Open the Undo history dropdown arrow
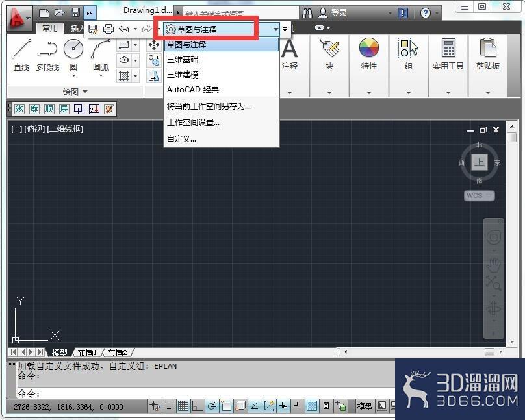Screen dimensions: 525x420 [x=135, y=29]
